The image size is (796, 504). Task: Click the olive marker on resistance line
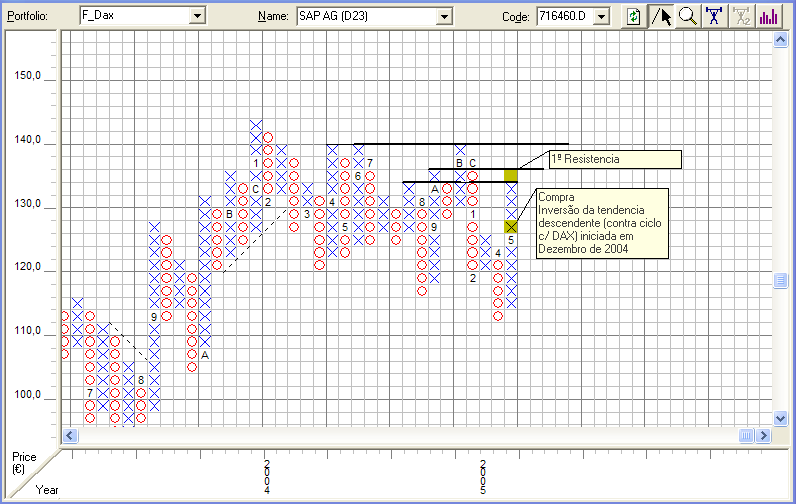511,176
